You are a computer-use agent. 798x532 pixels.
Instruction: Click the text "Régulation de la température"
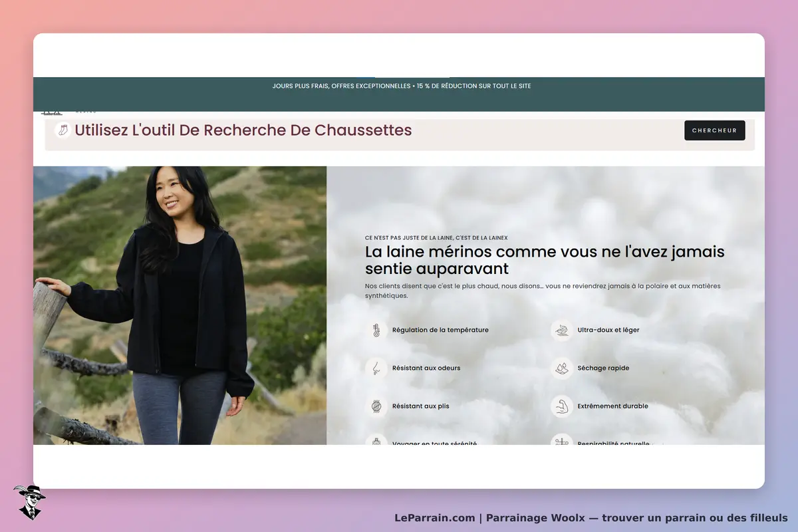click(x=440, y=330)
